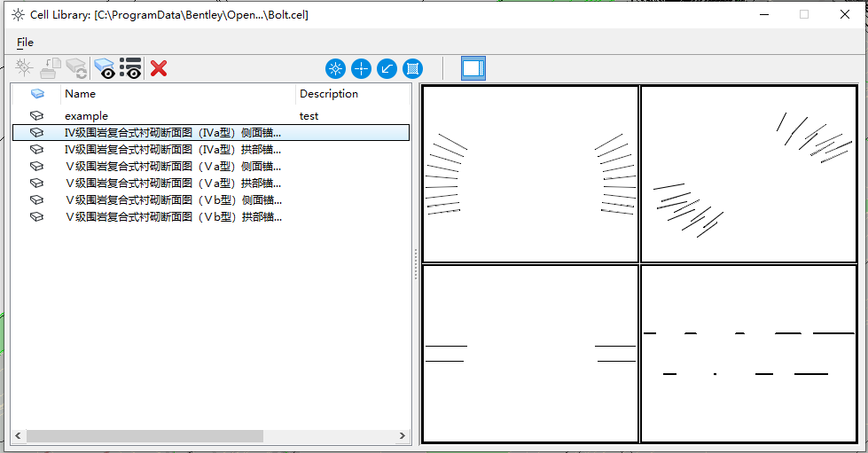Click the horizontal scrollbar right arrow
868x453 pixels.
point(403,436)
